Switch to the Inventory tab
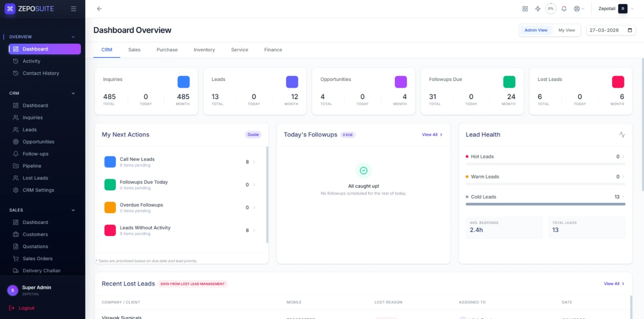644x319 pixels. tap(204, 50)
